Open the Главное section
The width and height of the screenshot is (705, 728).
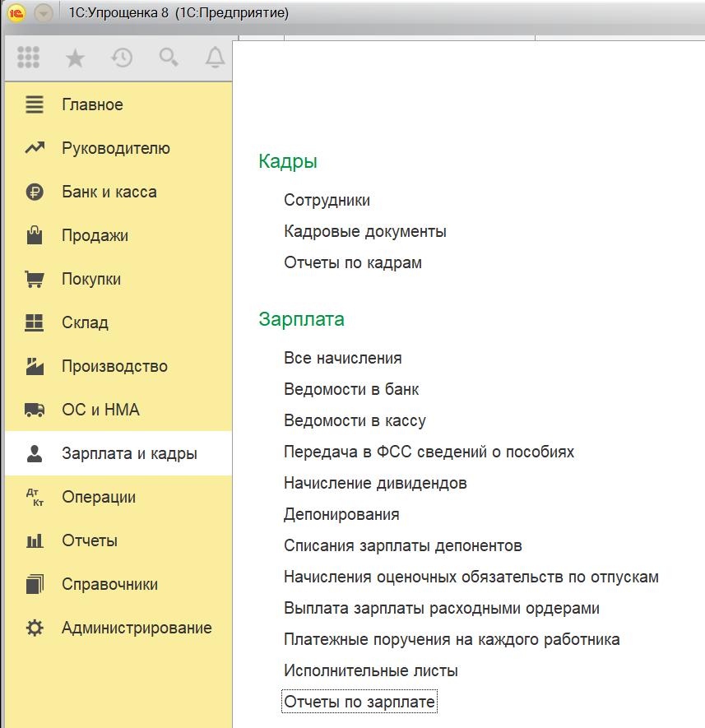coord(92,105)
